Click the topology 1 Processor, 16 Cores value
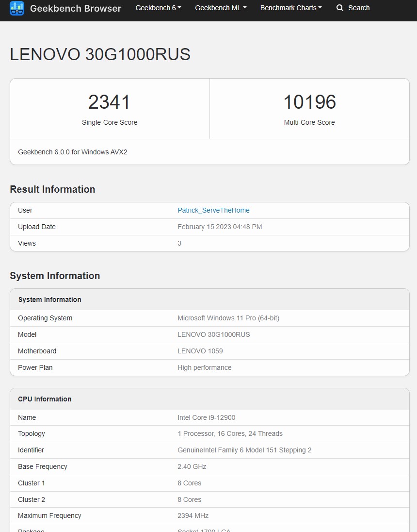Viewport: 417px width, 532px height. pos(230,433)
